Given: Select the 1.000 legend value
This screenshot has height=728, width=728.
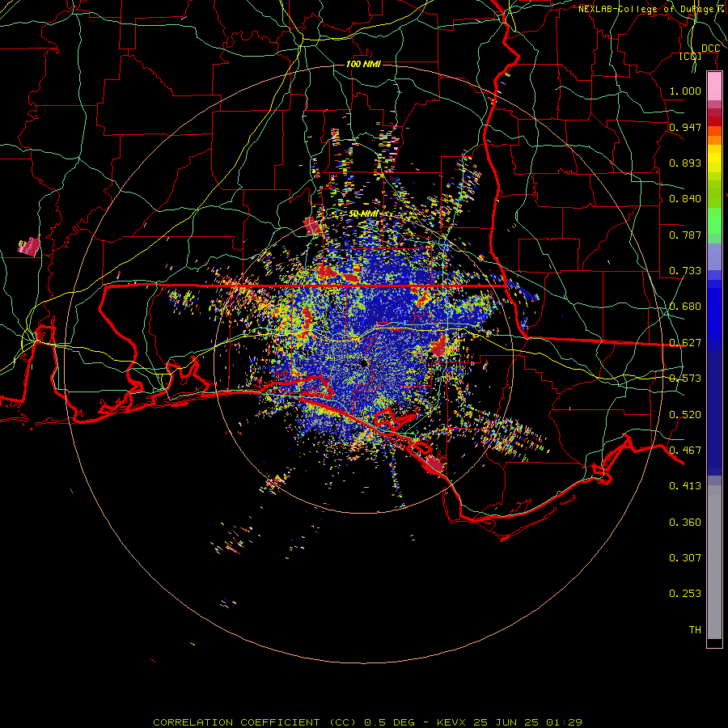Looking at the screenshot, I should point(685,91).
